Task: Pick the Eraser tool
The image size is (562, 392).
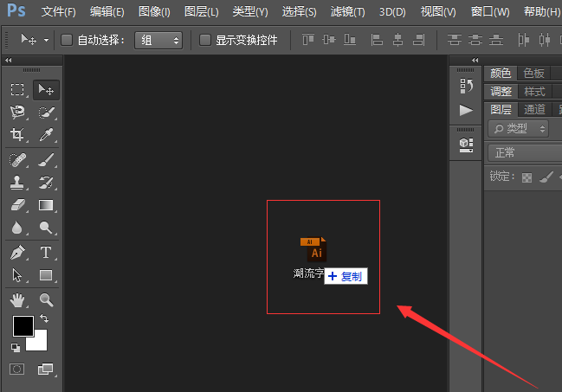Action: pos(17,205)
